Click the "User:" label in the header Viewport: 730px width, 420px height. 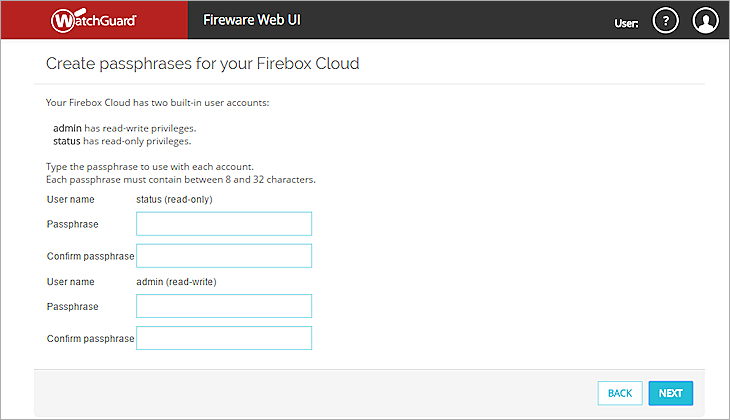pyautogui.click(x=626, y=22)
